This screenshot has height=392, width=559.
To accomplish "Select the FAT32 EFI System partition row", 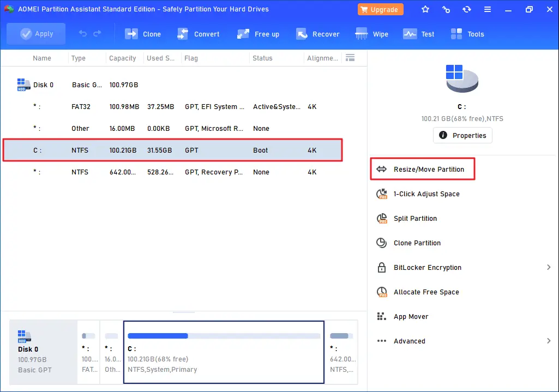I will (184, 106).
